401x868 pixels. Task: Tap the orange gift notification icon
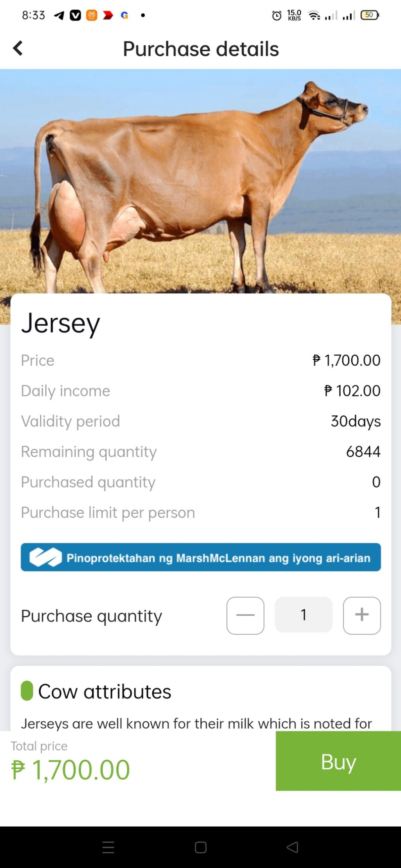click(x=92, y=15)
